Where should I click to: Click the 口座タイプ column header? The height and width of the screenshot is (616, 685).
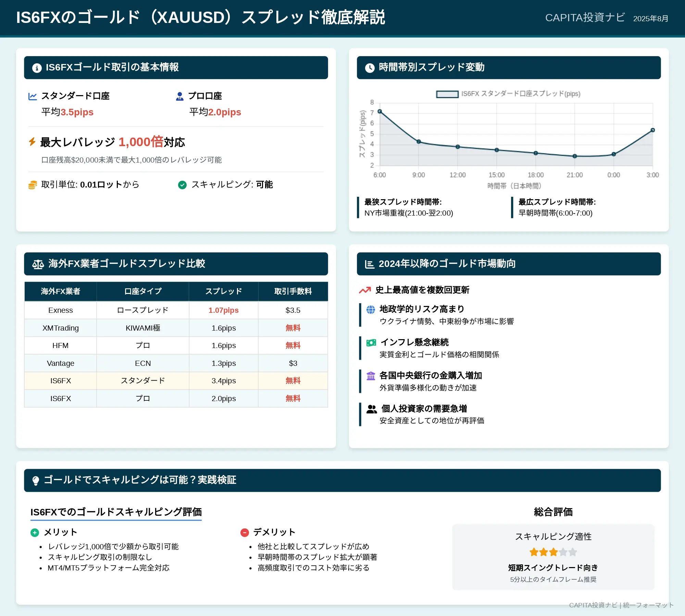click(143, 291)
